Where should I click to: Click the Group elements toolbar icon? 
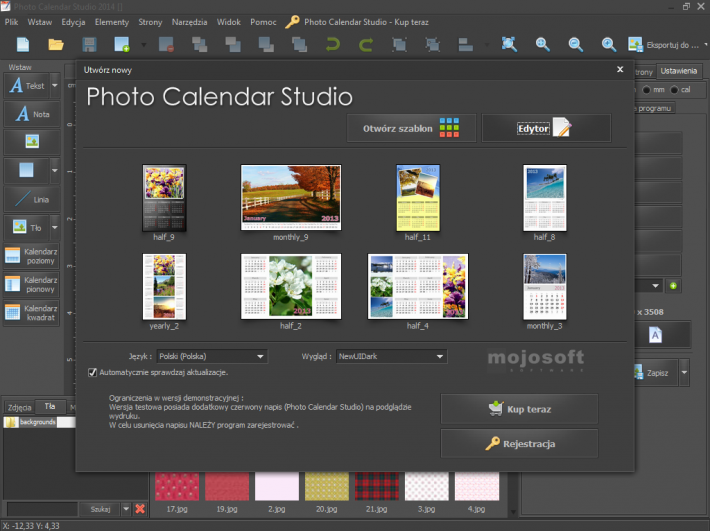399,45
